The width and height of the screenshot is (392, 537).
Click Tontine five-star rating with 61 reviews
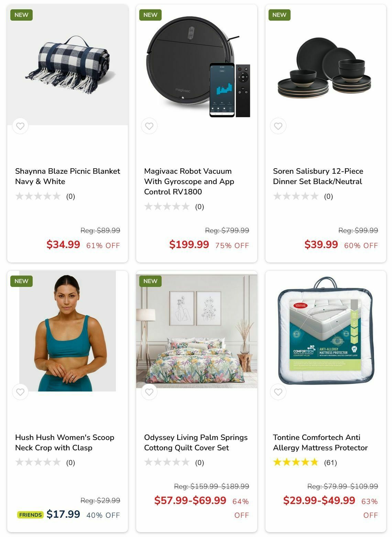click(x=305, y=462)
